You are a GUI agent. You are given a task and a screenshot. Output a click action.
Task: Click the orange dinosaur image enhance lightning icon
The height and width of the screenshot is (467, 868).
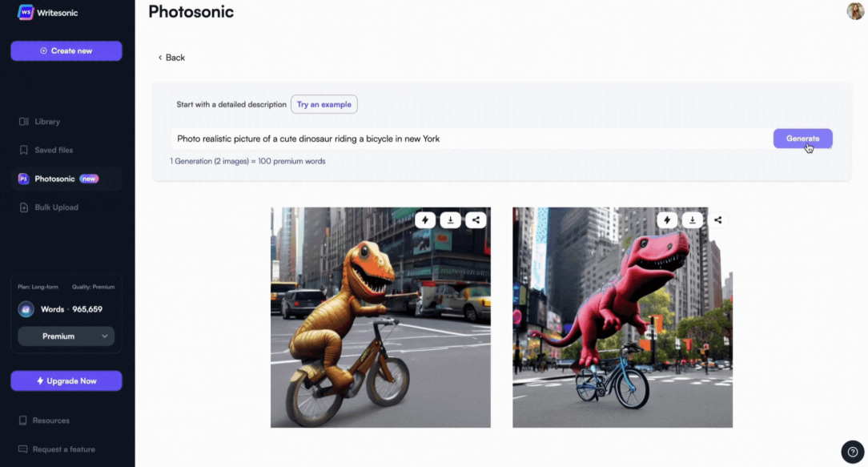point(425,220)
